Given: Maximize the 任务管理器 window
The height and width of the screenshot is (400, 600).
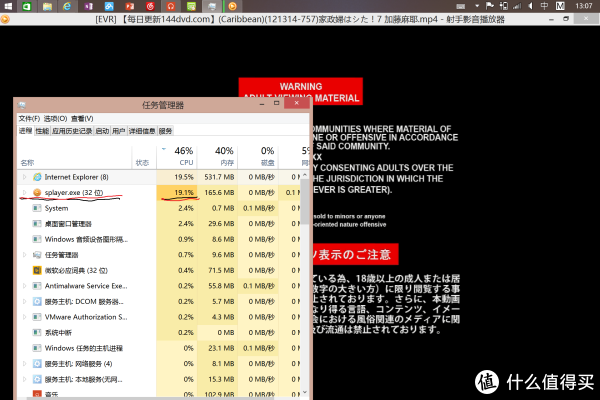Looking at the screenshot, I should point(277,103).
